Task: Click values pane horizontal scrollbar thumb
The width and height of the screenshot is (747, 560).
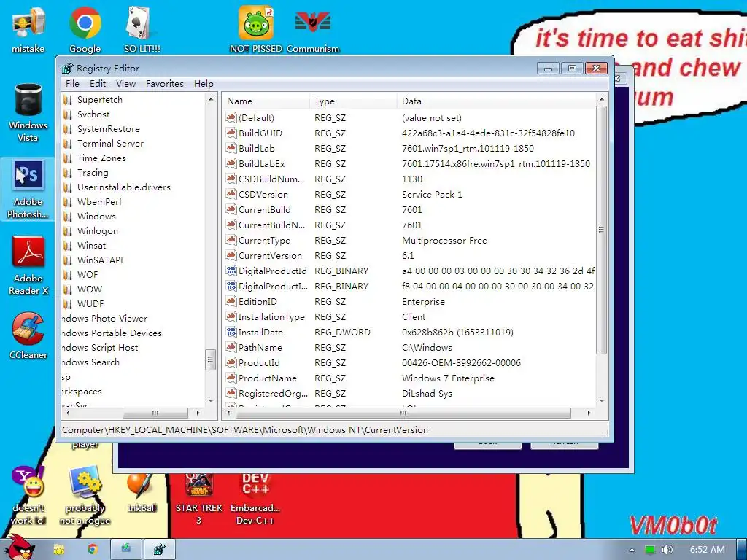Action: click(403, 413)
